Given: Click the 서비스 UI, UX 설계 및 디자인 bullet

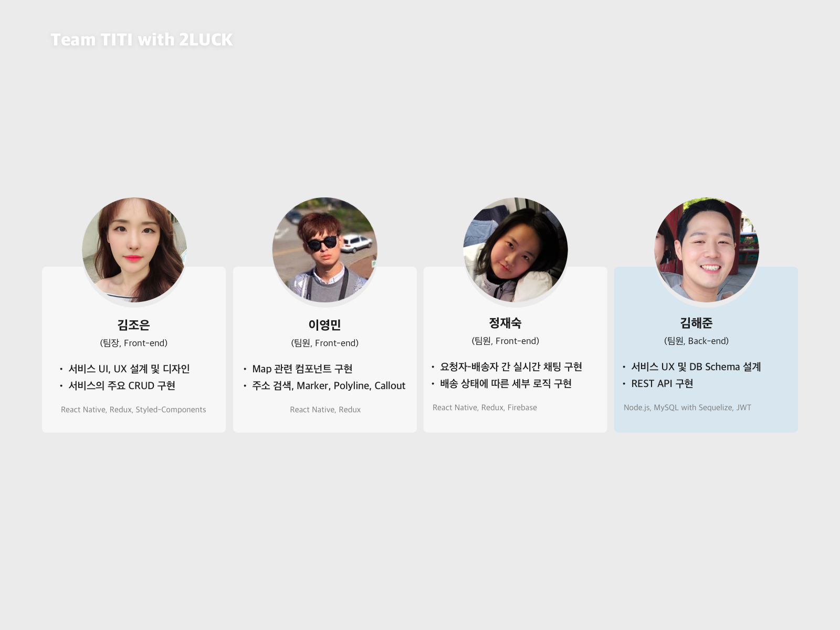Looking at the screenshot, I should (x=129, y=369).
